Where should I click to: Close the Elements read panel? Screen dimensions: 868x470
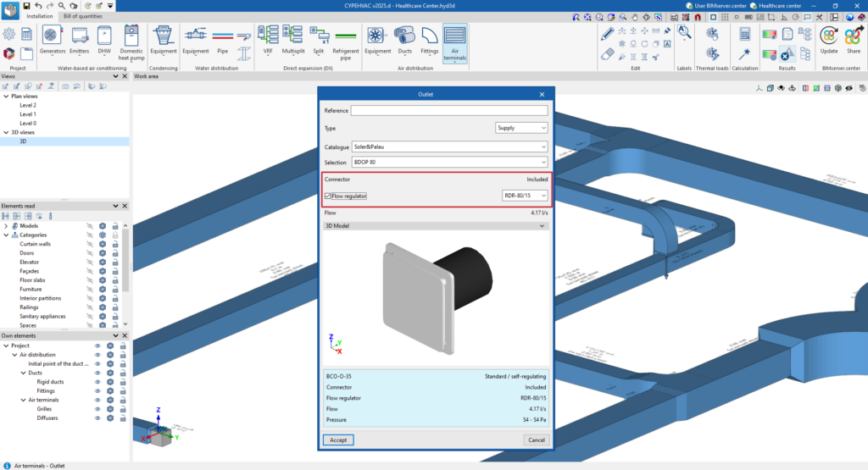click(125, 206)
